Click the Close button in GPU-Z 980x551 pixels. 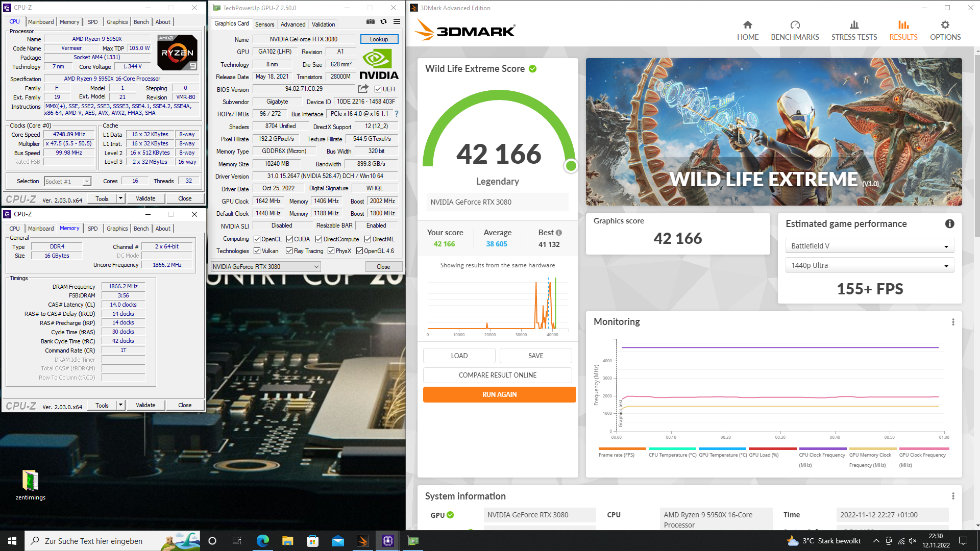pos(383,267)
